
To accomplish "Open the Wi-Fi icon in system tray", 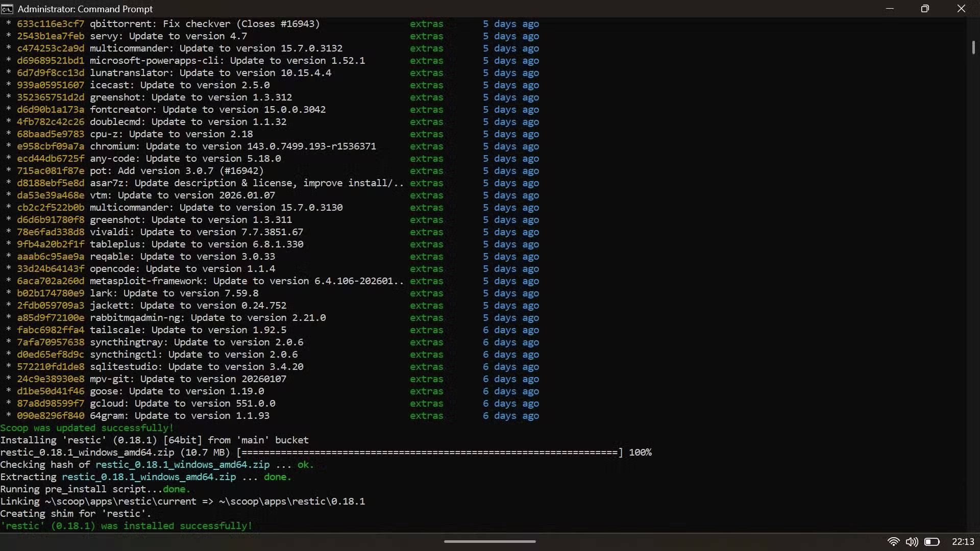I will click(x=894, y=542).
